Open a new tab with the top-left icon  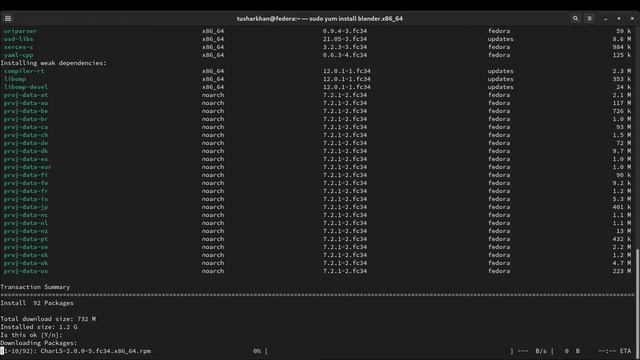(8, 18)
